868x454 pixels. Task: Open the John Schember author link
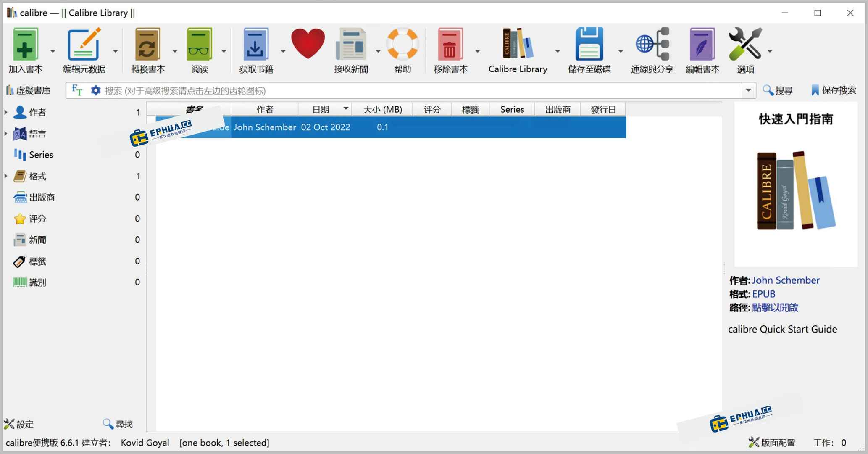[786, 280]
